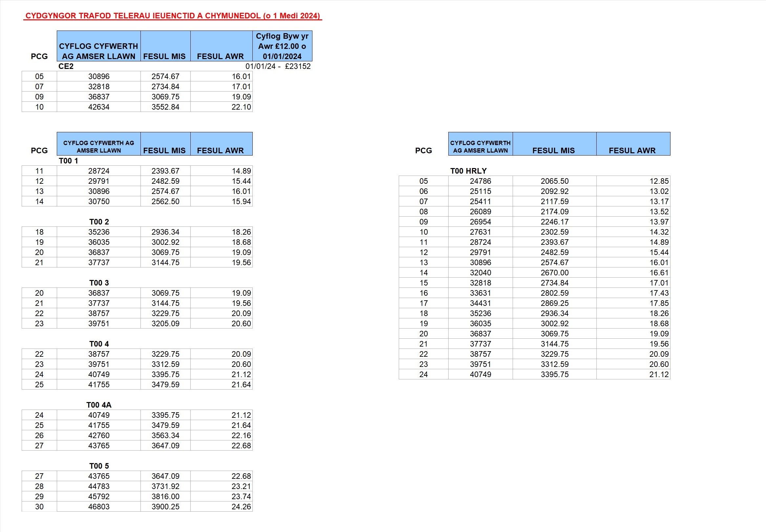Select the text '01/01/24 - £23152'
Screen dimensions: 766x532
[x=278, y=66]
